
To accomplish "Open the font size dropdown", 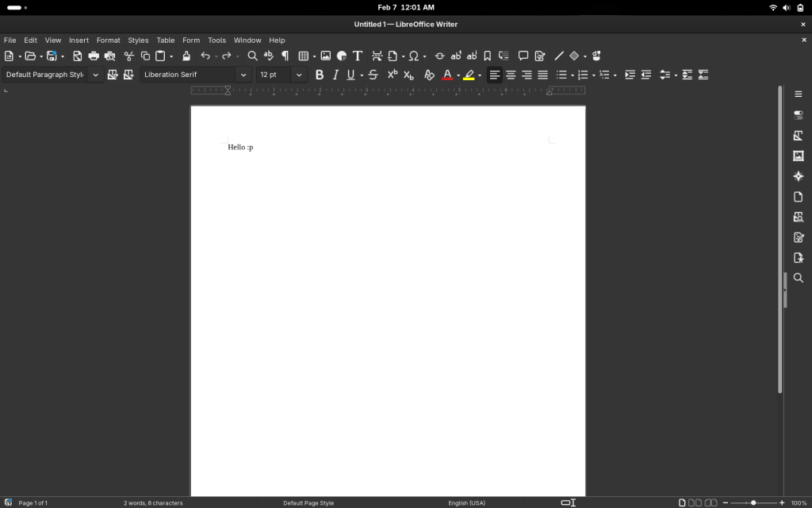I will pos(299,75).
